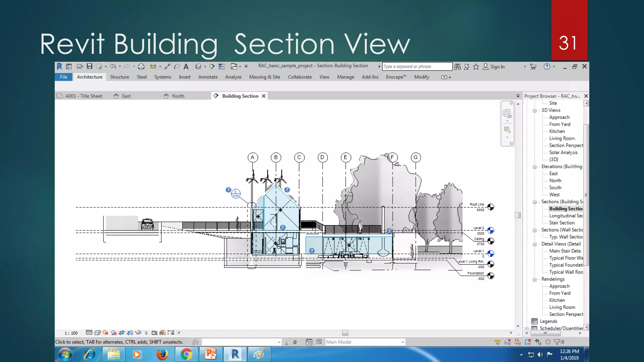The image size is (644, 362).
Task: Click the Section tool icon in quick access toolbar
Action: tap(212, 66)
